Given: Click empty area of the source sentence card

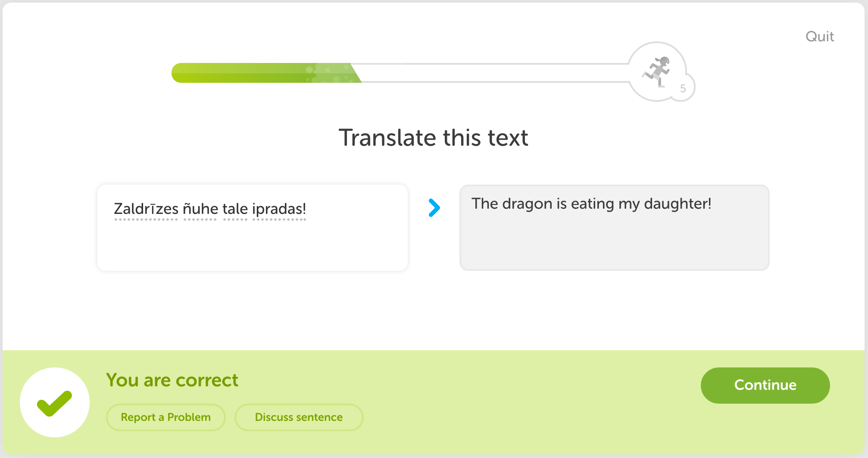Looking at the screenshot, I should (252, 250).
